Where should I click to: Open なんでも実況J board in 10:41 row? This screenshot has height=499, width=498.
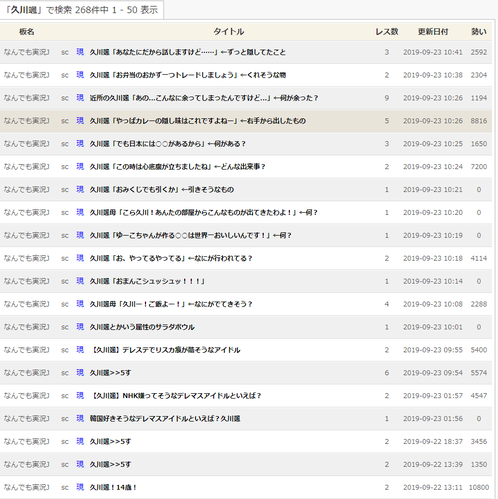tap(27, 52)
